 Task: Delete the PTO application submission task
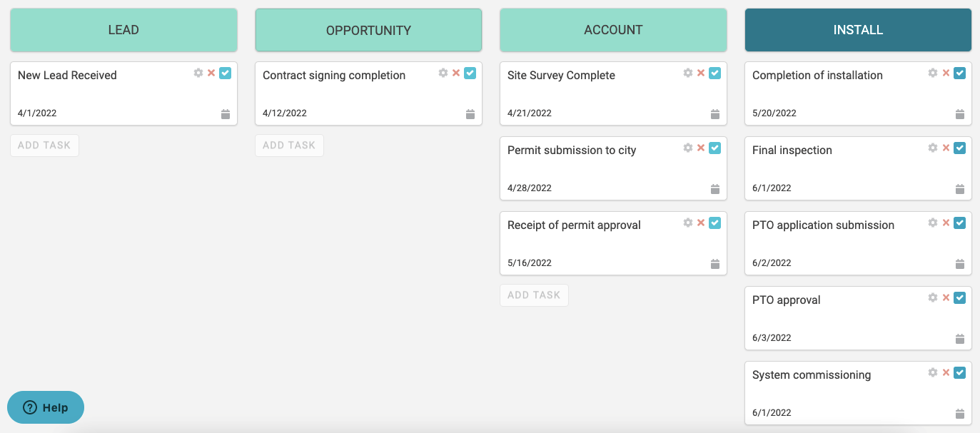pyautogui.click(x=946, y=223)
